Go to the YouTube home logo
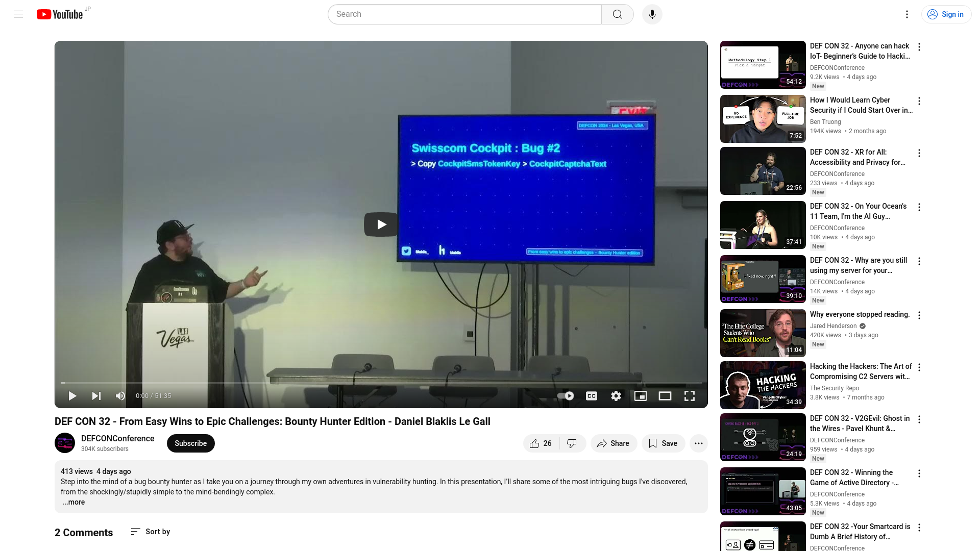Viewport: 980px width, 551px height. coord(60,14)
